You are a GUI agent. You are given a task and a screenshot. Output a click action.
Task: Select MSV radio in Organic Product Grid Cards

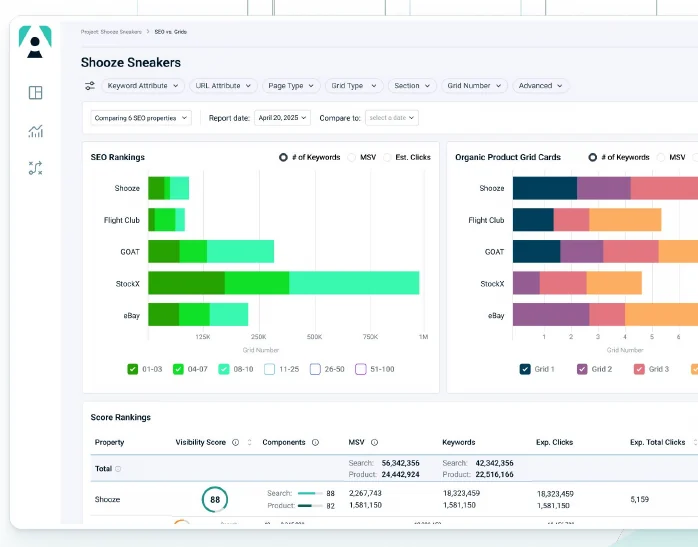tap(661, 157)
